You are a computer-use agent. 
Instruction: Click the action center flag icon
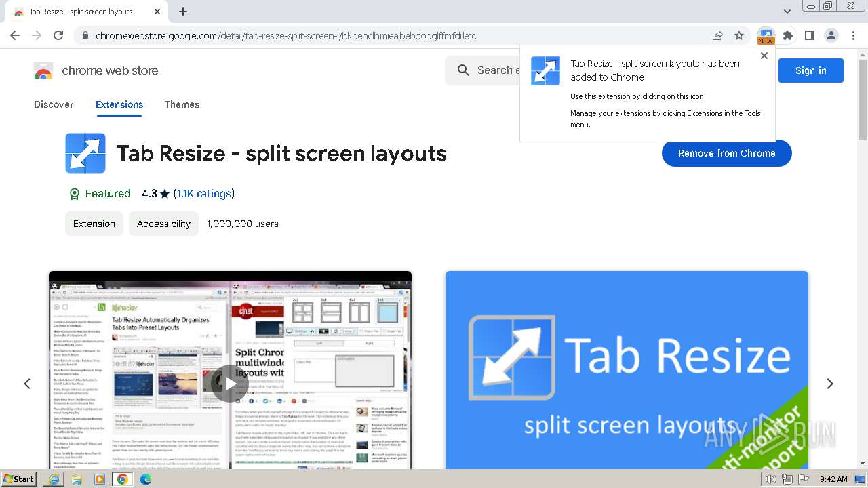[x=803, y=479]
